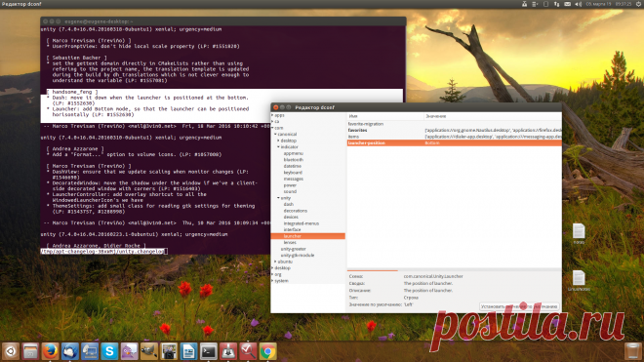Screen dimensions: 644x362
Task: Open the red download app icon in the launcher
Action: tap(228, 351)
